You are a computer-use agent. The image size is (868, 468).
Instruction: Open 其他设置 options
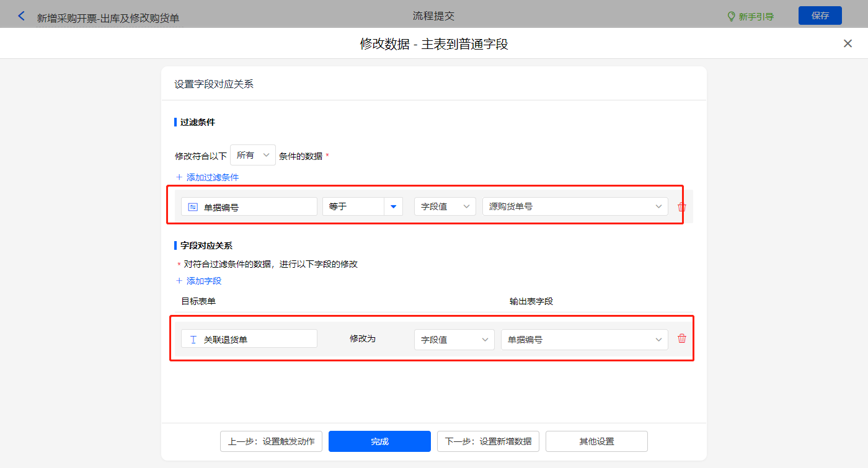[x=596, y=441]
